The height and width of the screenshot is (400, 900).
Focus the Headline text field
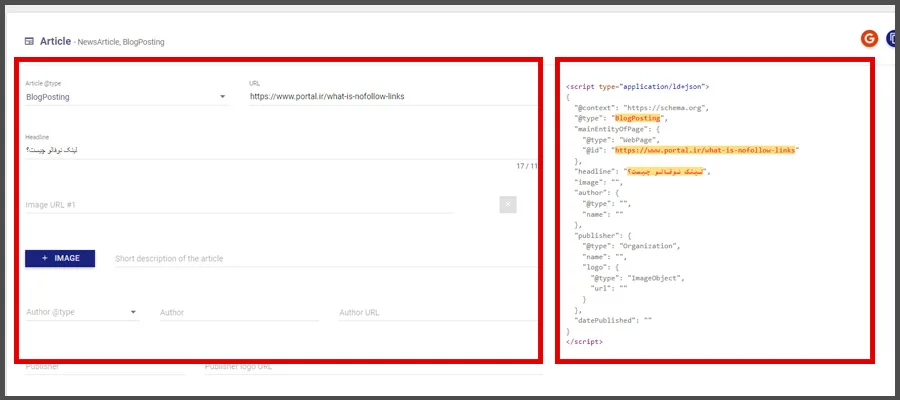coord(270,150)
